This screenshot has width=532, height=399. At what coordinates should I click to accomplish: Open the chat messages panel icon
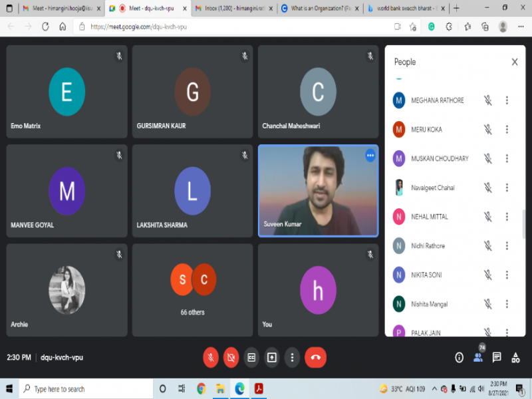tap(497, 357)
